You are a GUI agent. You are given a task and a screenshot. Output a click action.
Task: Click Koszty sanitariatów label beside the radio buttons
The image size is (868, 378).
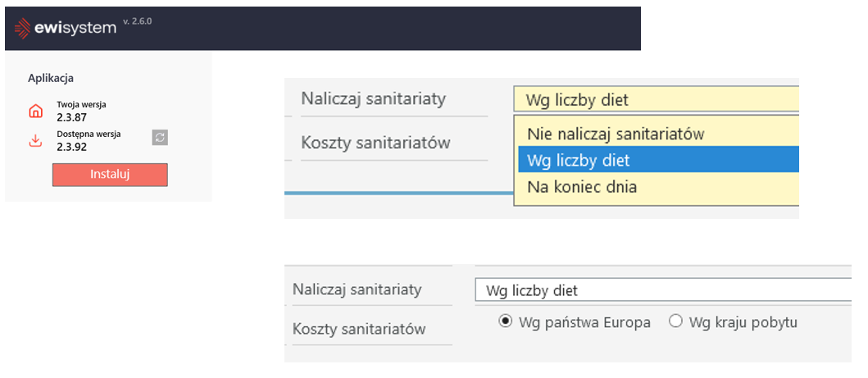pyautogui.click(x=359, y=329)
